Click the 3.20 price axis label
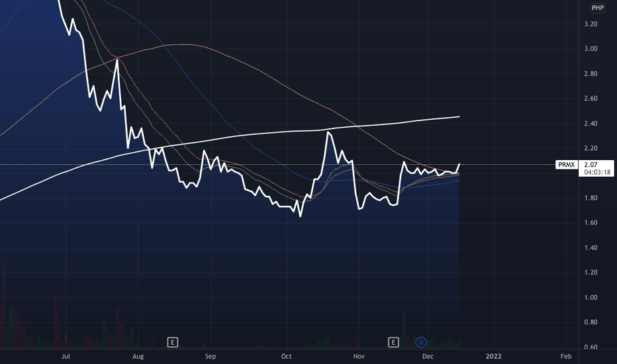 click(591, 24)
